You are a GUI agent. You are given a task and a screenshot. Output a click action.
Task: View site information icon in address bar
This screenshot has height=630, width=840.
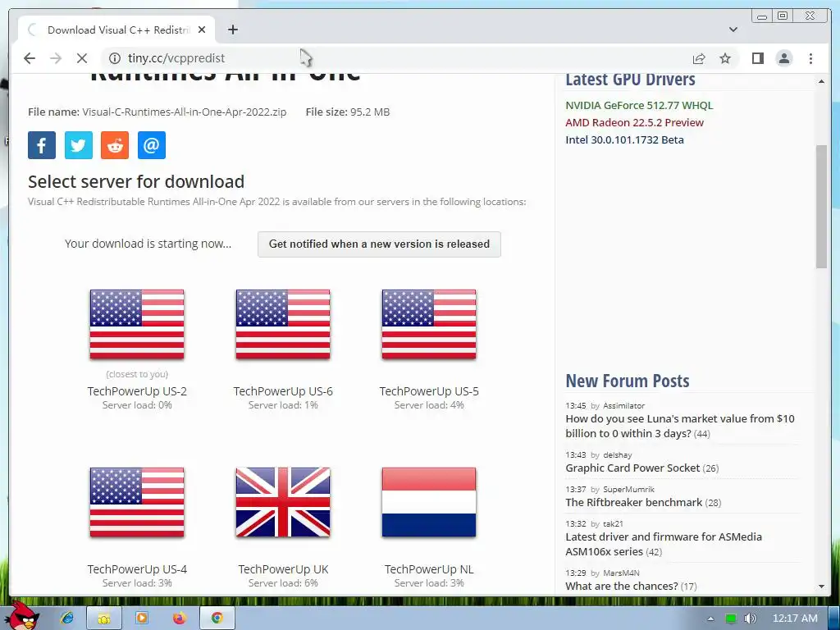115,58
